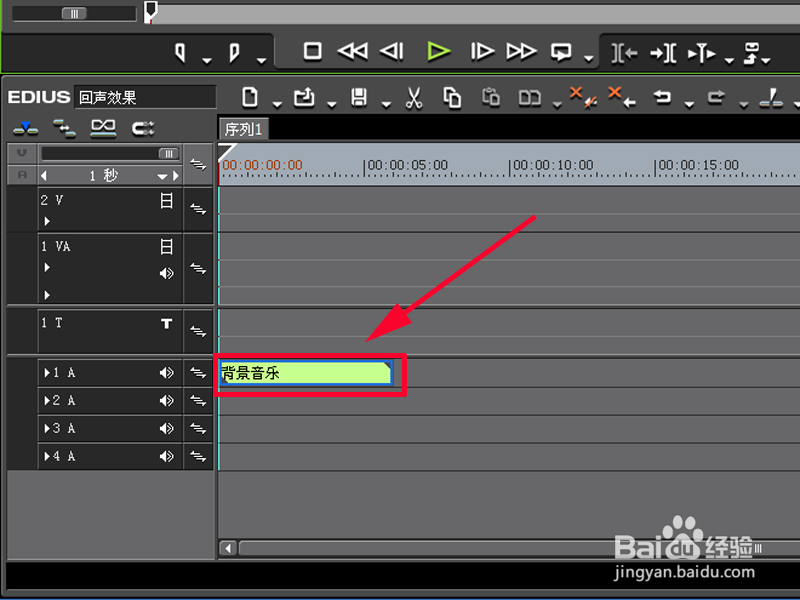This screenshot has height=600, width=800.
Task: Click the Delete icon with orange X
Action: [x=583, y=97]
